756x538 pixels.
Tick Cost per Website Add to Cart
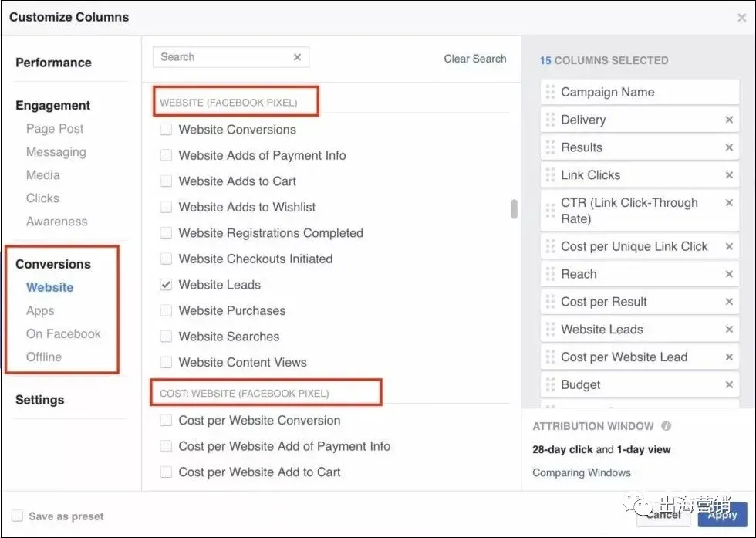pos(166,472)
